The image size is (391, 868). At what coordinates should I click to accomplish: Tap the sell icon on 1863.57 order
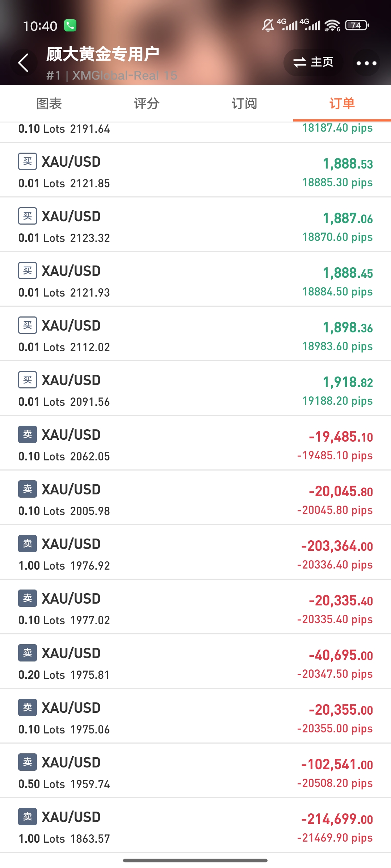[x=28, y=817]
